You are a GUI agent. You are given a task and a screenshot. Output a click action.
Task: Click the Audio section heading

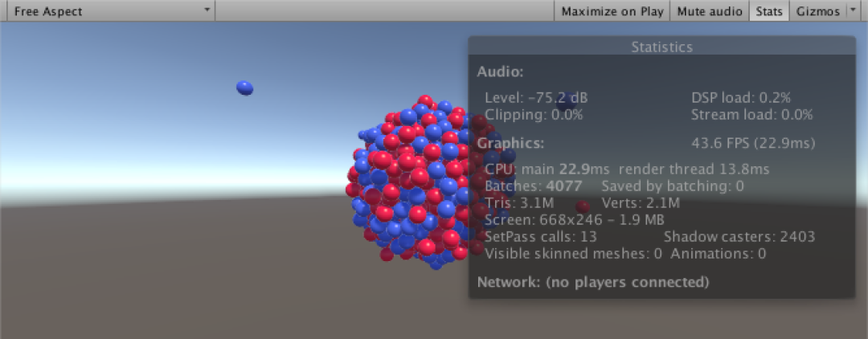(500, 71)
